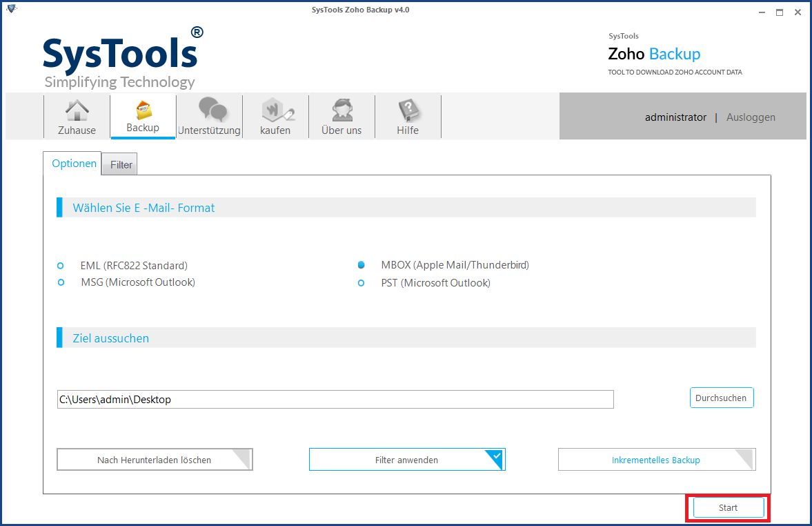Switch to the Filter tab

[x=121, y=165]
